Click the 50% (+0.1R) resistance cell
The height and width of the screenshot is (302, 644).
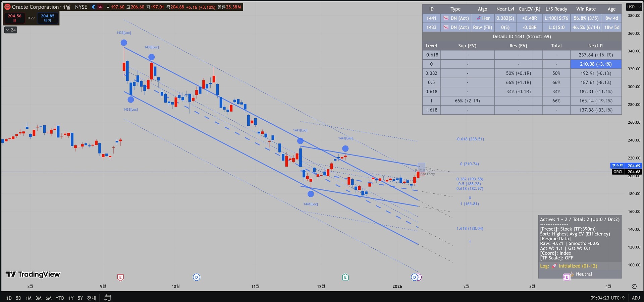pos(518,73)
